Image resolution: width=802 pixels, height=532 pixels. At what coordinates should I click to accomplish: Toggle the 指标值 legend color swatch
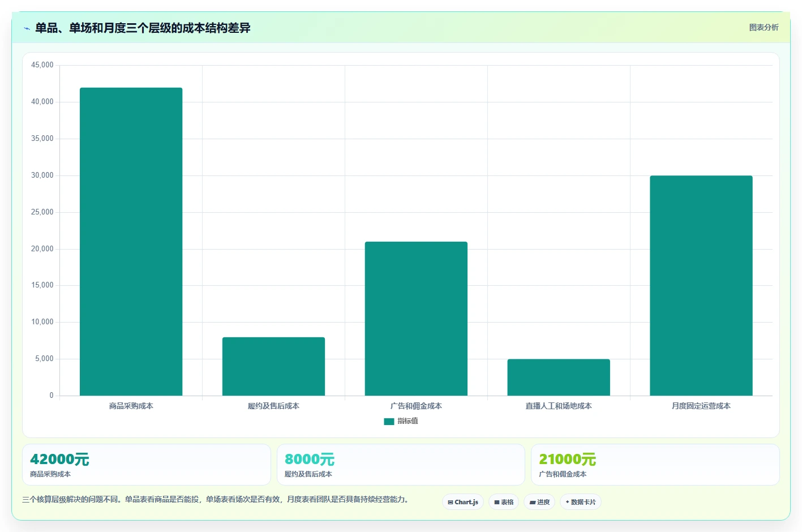pyautogui.click(x=389, y=422)
